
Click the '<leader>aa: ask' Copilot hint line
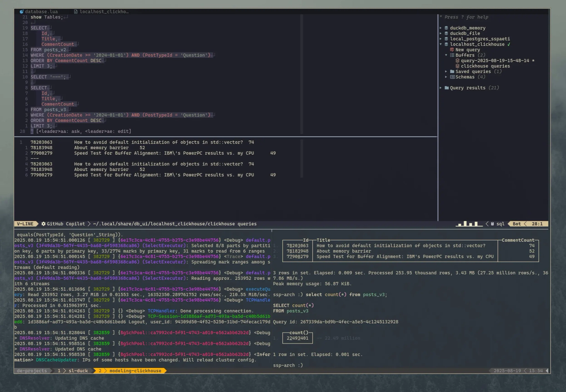pyautogui.click(x=84, y=131)
